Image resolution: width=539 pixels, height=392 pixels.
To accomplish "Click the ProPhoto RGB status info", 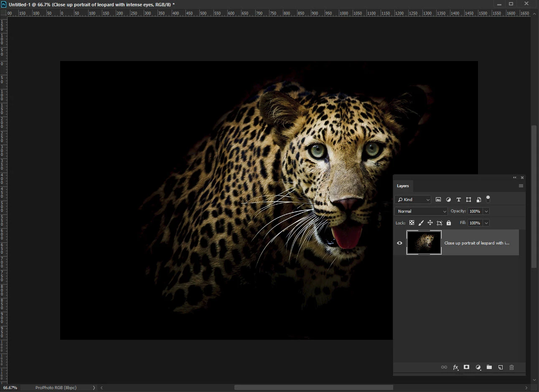I will pos(56,388).
